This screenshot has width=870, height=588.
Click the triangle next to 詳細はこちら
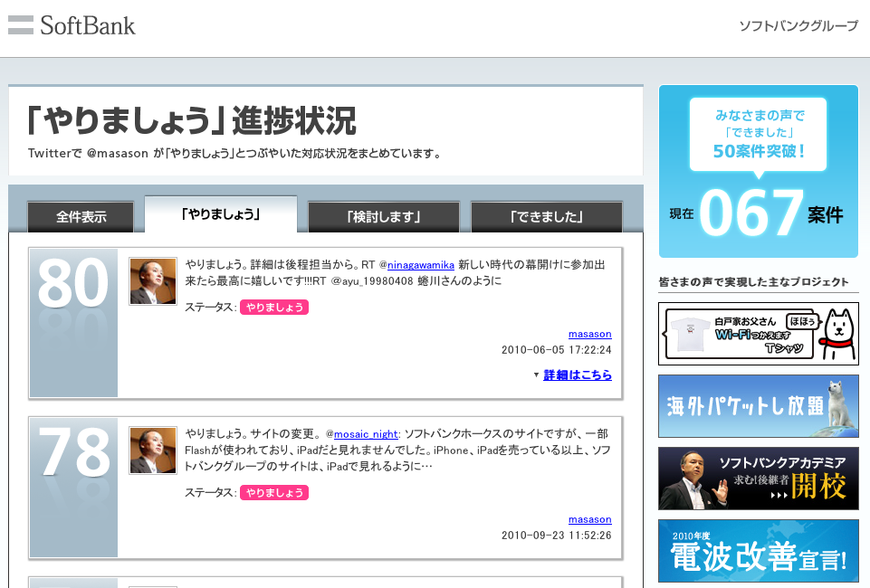tap(538, 375)
